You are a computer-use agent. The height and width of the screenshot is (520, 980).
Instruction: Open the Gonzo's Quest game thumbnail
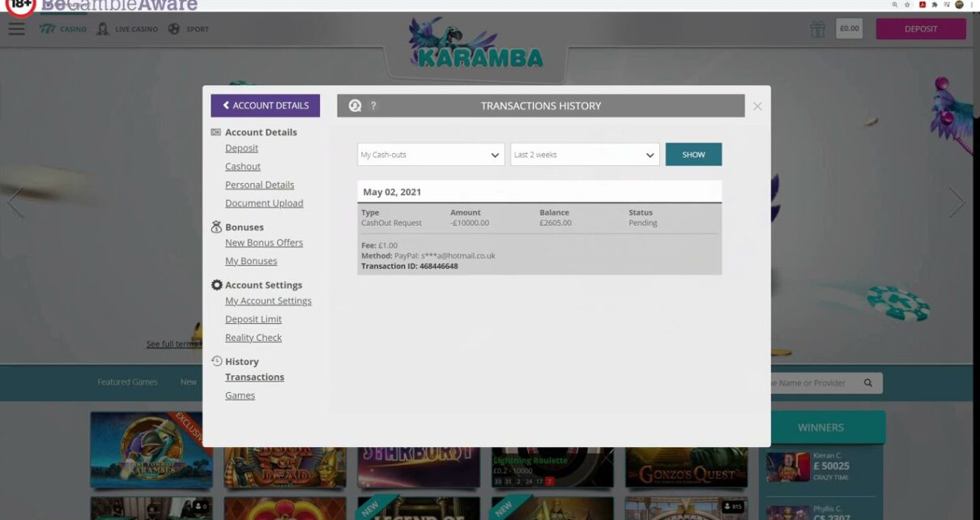(x=687, y=466)
